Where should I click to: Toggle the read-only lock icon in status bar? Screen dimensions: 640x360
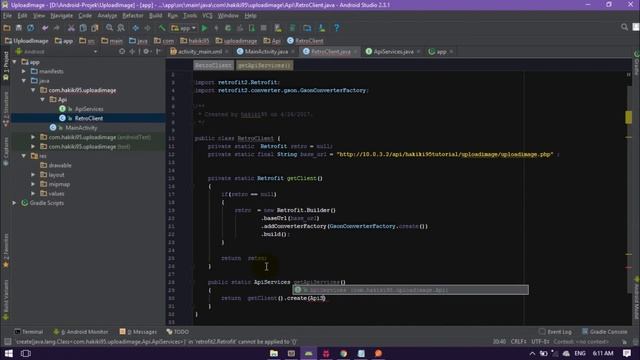(x=624, y=342)
